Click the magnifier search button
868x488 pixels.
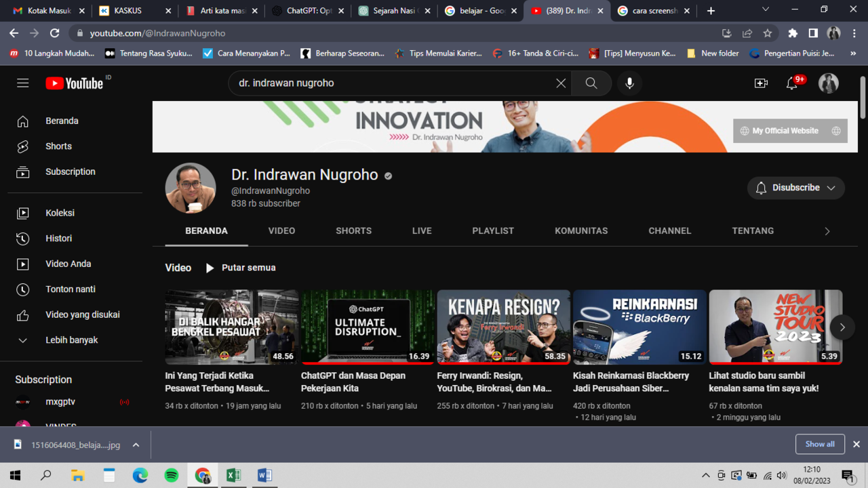[x=591, y=83]
